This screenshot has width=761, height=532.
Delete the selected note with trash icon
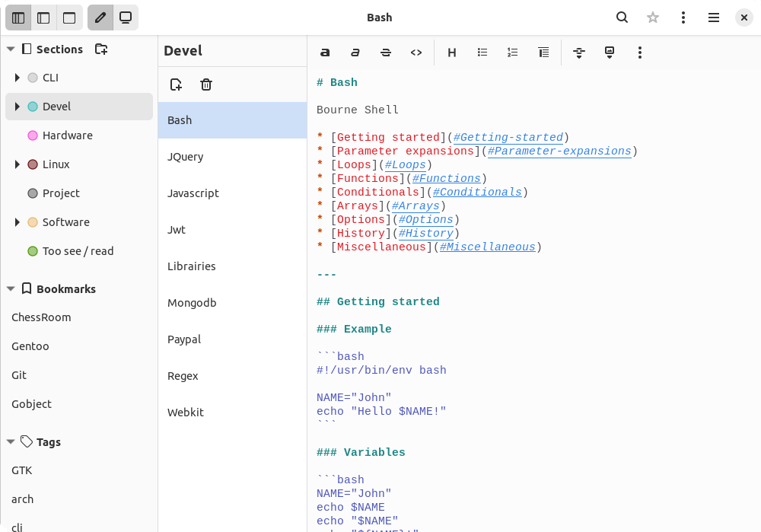(206, 84)
